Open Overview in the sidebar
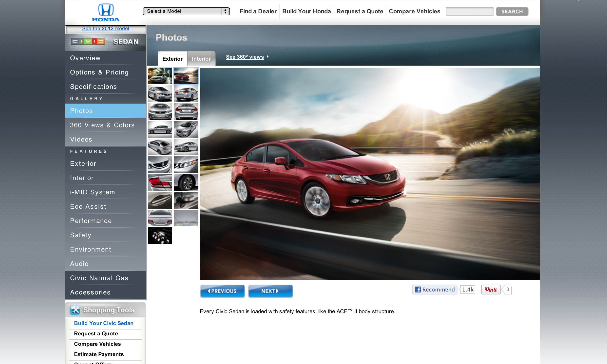Viewport: 607px width, 364px height. click(x=106, y=58)
